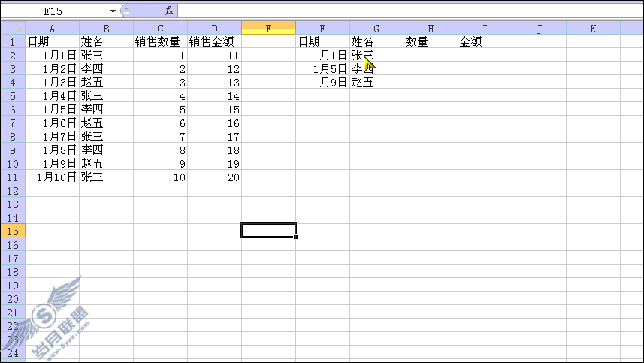This screenshot has height=363, width=644.
Task: Click the fx insert function icon
Action: coord(169,11)
